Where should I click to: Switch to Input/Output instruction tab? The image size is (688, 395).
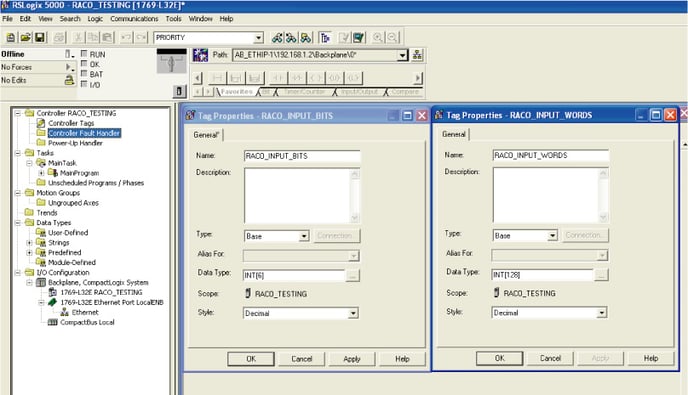(359, 92)
